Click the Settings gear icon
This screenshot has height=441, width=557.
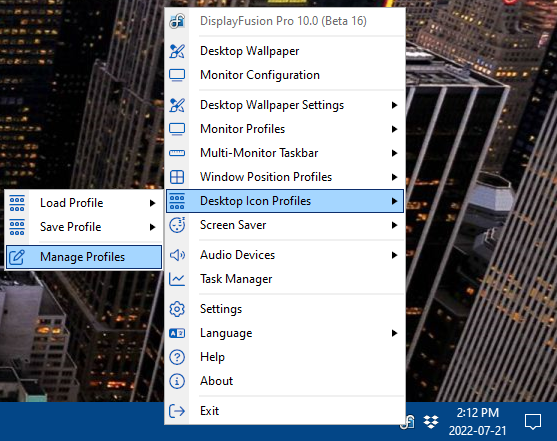(177, 309)
